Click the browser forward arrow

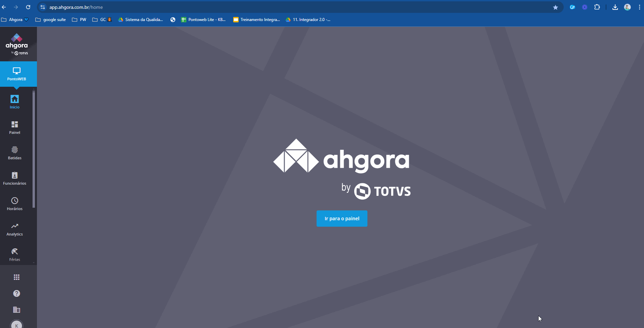tap(16, 7)
